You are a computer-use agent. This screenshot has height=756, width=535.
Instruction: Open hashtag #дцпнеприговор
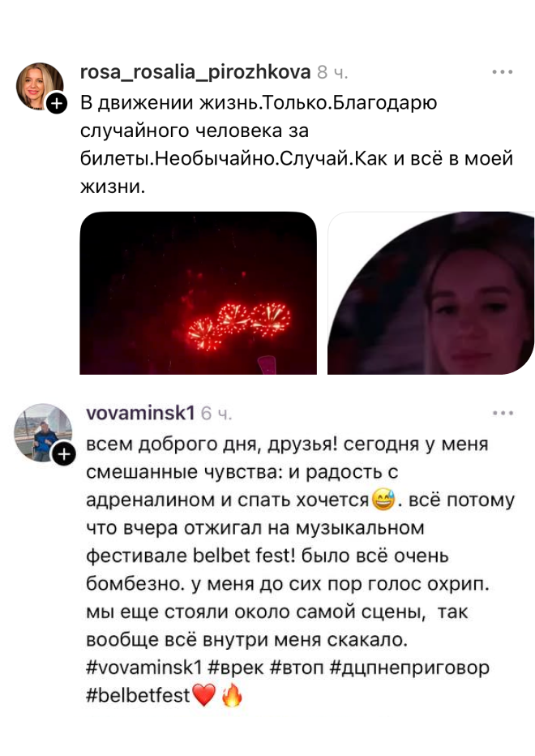tap(409, 668)
